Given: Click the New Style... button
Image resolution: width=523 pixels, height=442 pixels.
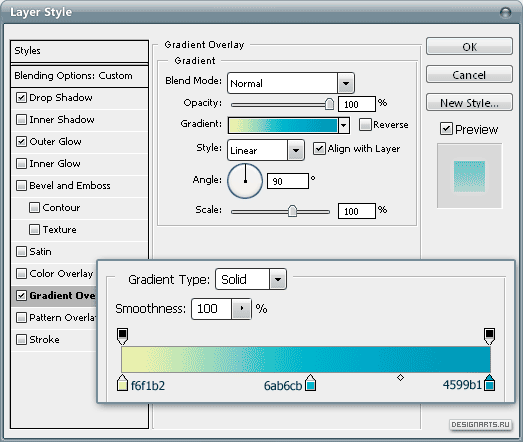Looking at the screenshot, I should [469, 102].
